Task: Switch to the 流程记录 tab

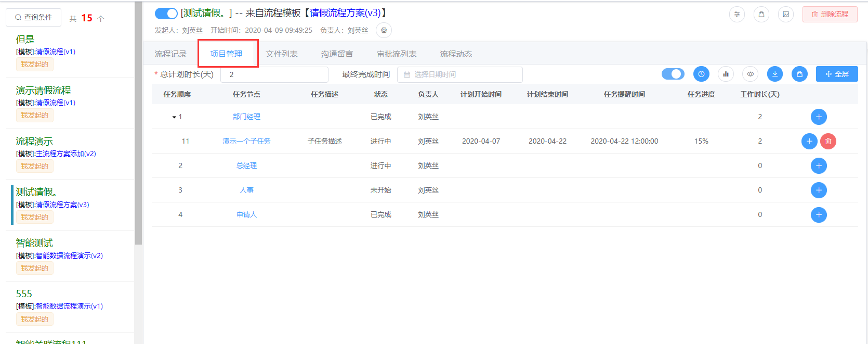Action: pyautogui.click(x=170, y=54)
